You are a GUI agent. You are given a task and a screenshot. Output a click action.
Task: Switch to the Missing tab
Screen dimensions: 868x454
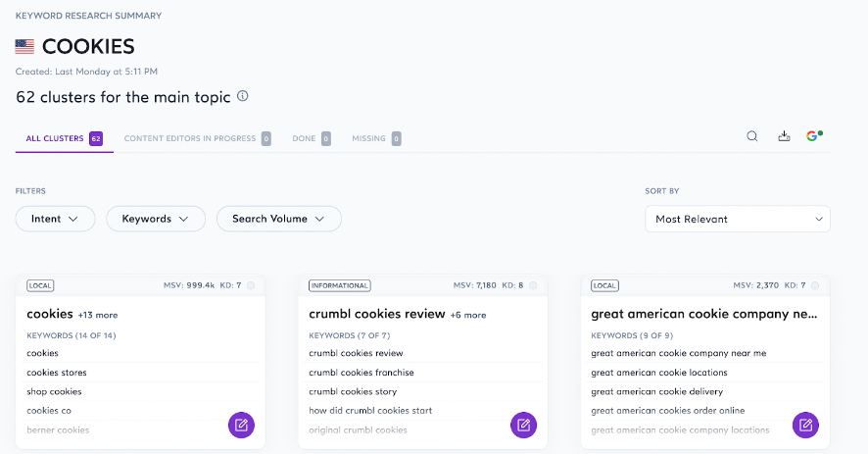pyautogui.click(x=376, y=138)
